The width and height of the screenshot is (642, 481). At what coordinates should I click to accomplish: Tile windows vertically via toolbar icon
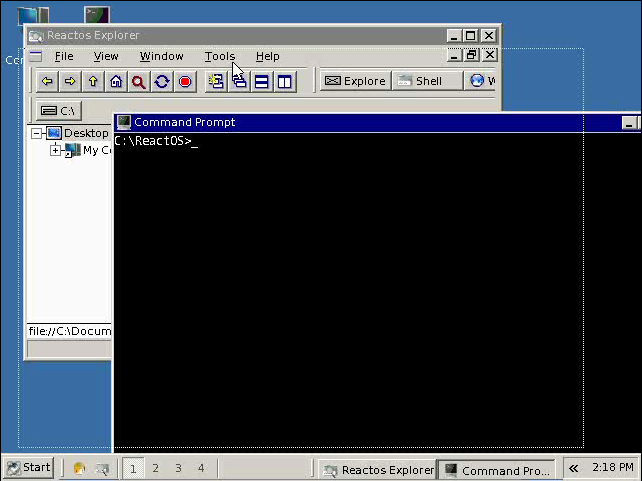coord(285,81)
